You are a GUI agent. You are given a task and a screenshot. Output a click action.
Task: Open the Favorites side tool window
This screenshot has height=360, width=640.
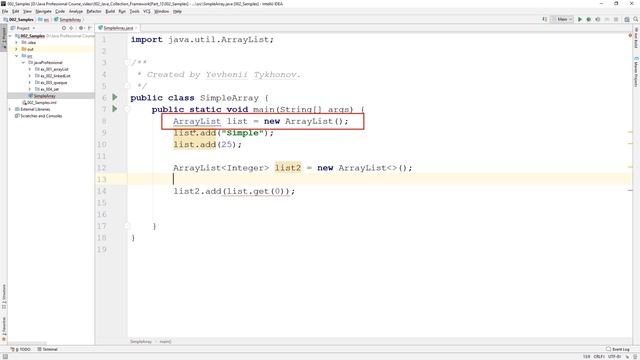coord(4,329)
